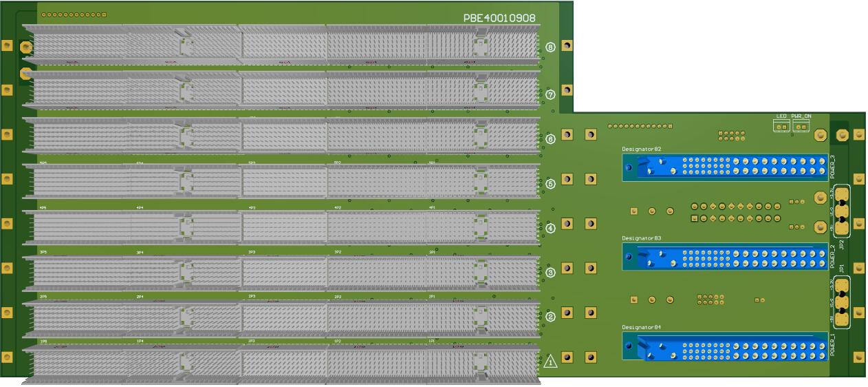868x387 pixels.
Task: Click the POWER_1 silkscreen text
Action: pos(832,345)
